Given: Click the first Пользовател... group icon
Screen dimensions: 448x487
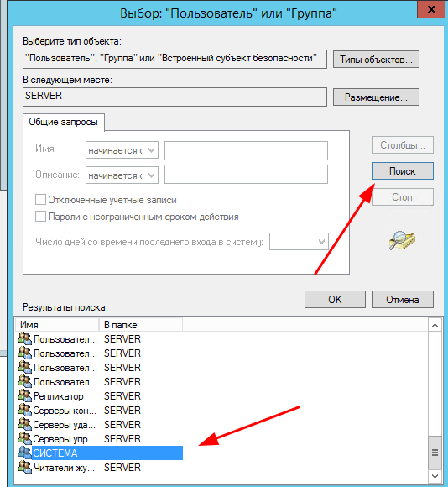Looking at the screenshot, I should 25,339.
